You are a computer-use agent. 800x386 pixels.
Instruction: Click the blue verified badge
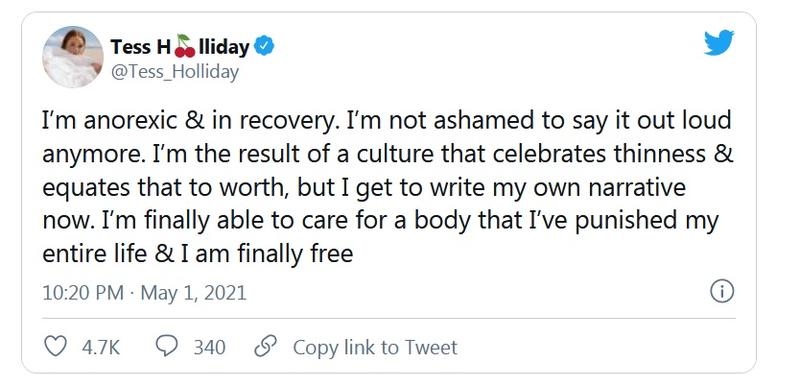click(265, 46)
